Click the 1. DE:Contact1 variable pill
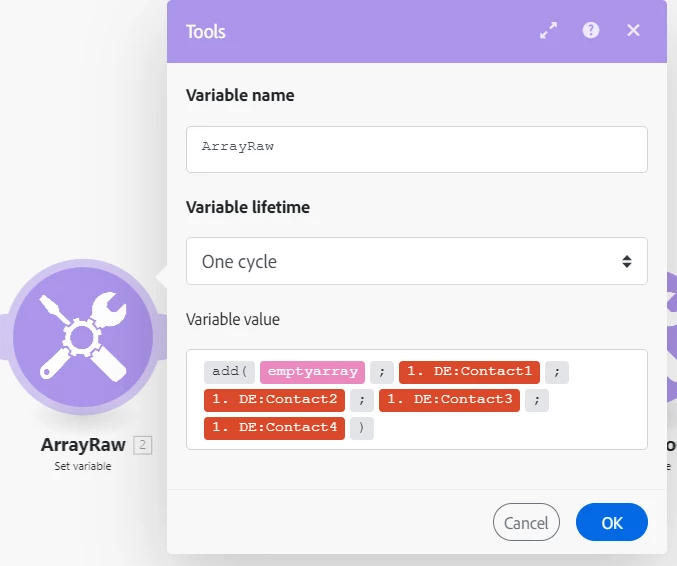The width and height of the screenshot is (677, 566). tap(469, 372)
